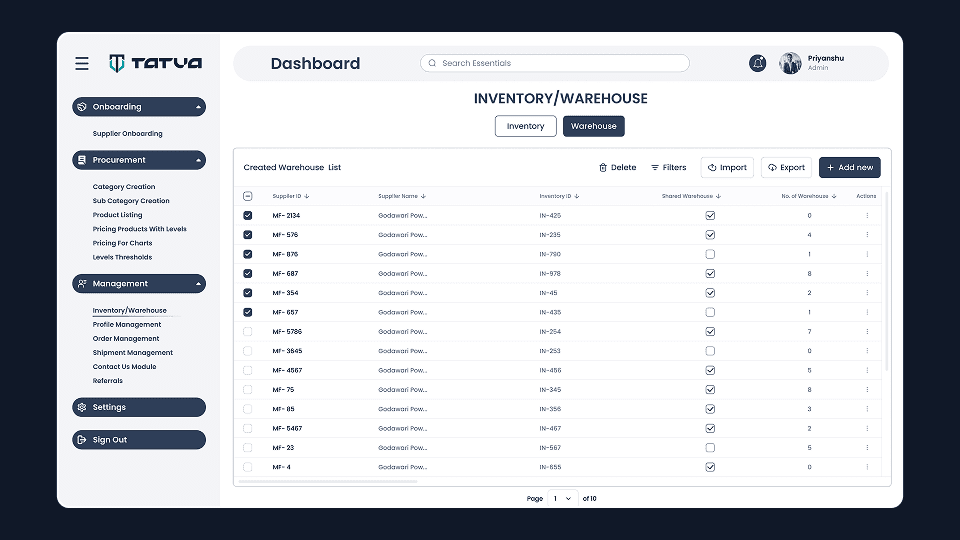Open the notifications bell
The width and height of the screenshot is (960, 540).
click(758, 63)
